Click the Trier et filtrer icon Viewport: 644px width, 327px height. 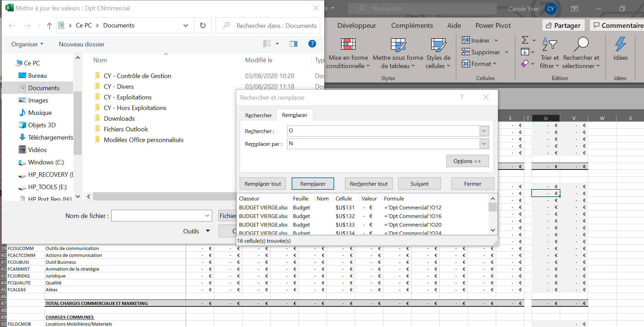[549, 44]
